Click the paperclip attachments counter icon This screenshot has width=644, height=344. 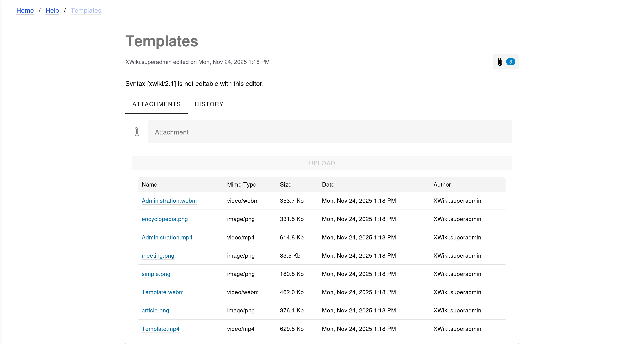coord(500,62)
